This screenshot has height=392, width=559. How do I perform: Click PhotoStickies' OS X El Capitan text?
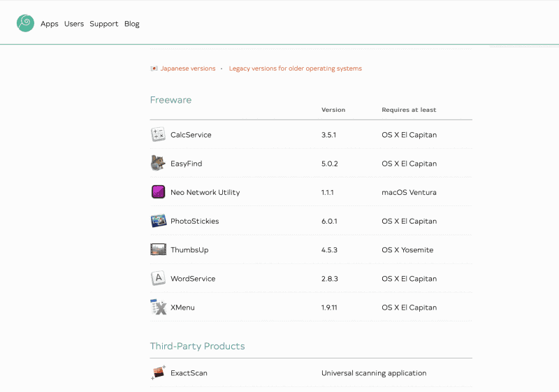pos(409,221)
